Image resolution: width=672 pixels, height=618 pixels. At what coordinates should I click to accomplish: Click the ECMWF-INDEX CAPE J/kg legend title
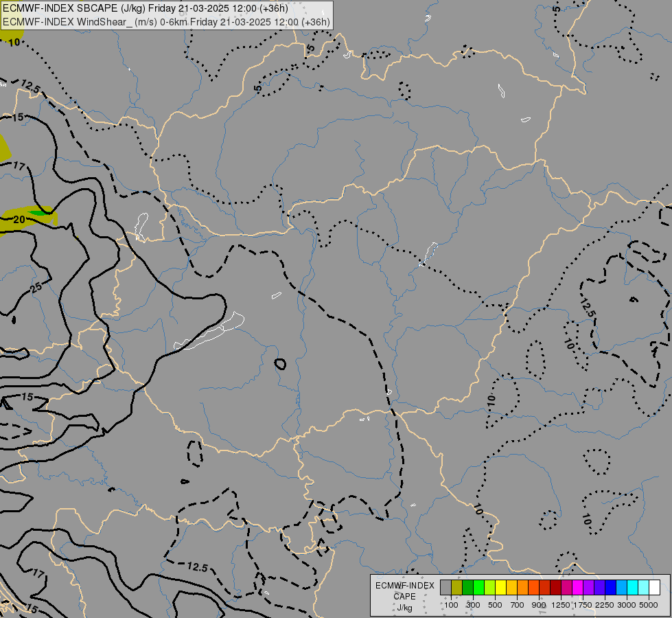404,597
